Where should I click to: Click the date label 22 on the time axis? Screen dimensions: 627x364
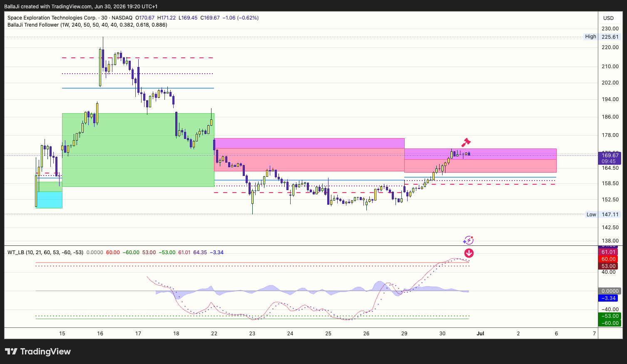[214, 334]
